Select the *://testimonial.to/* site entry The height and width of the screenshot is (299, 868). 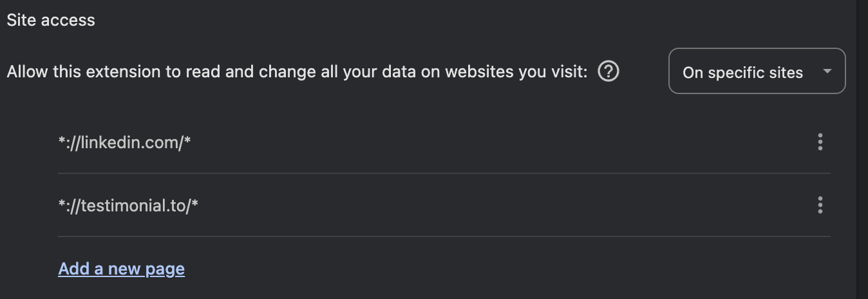[444, 205]
